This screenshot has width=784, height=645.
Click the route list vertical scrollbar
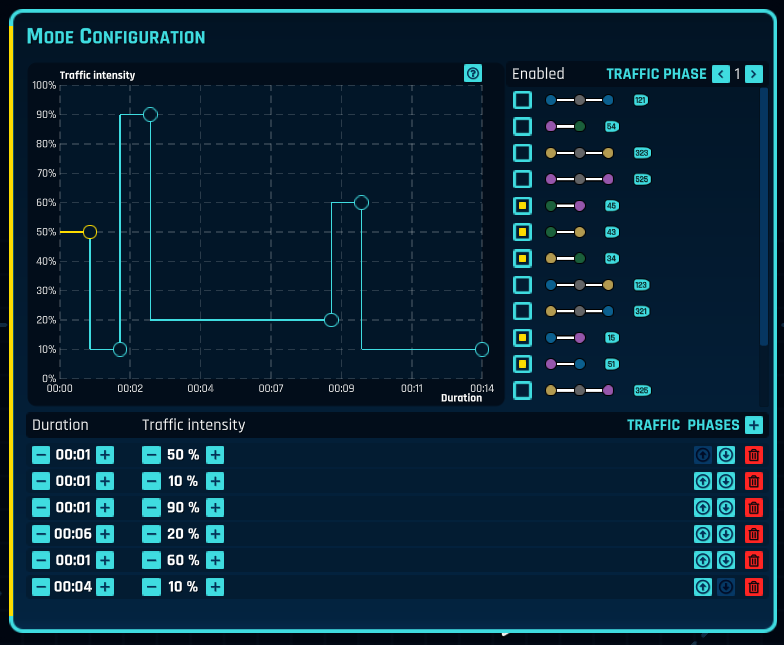pos(764,240)
